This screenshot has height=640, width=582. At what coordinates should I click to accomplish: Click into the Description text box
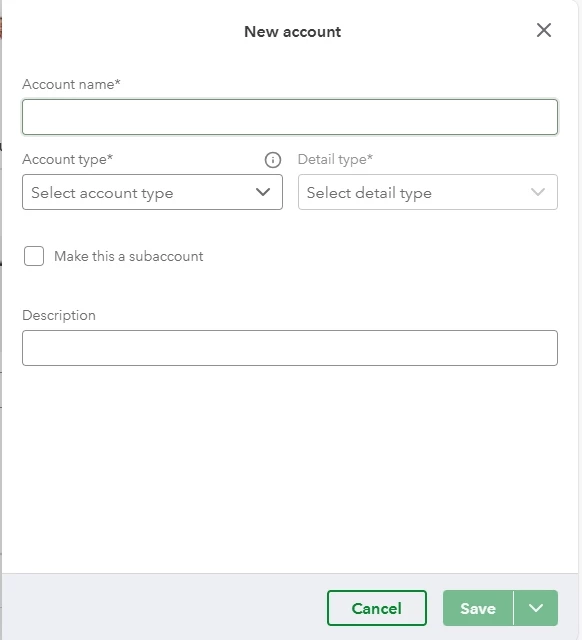click(290, 348)
